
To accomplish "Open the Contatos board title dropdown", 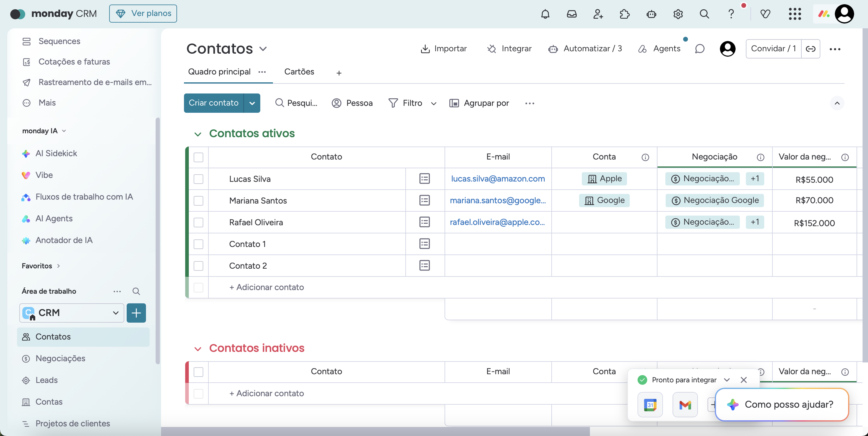I will pyautogui.click(x=263, y=49).
